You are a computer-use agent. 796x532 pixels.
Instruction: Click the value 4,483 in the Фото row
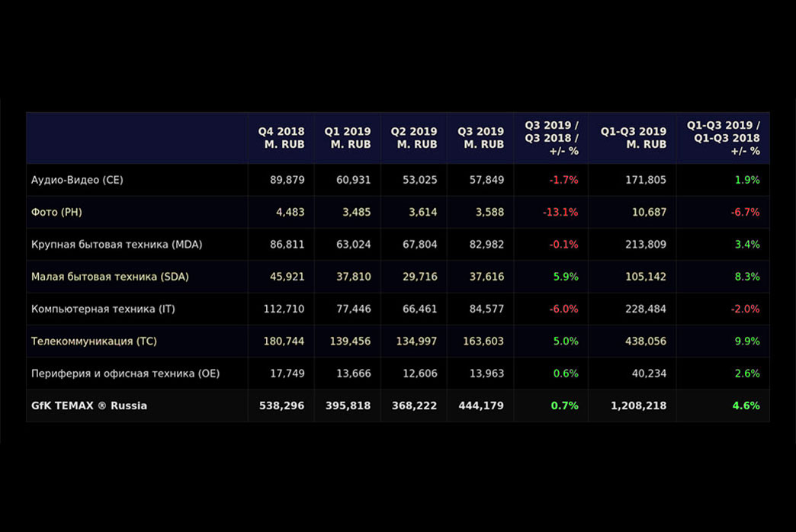(290, 212)
